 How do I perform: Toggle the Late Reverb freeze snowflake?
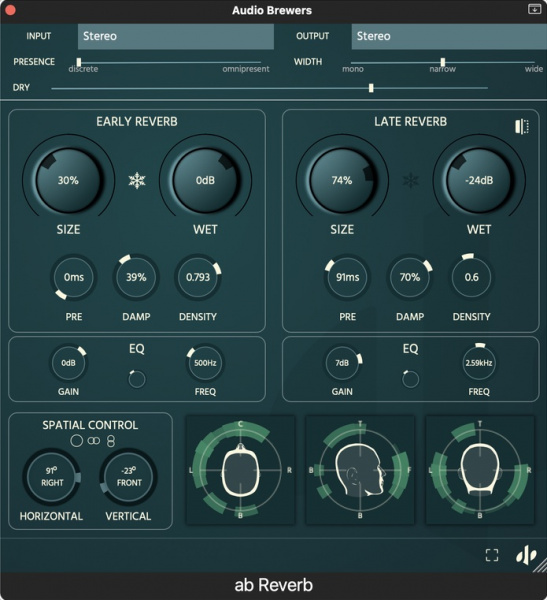(x=410, y=180)
